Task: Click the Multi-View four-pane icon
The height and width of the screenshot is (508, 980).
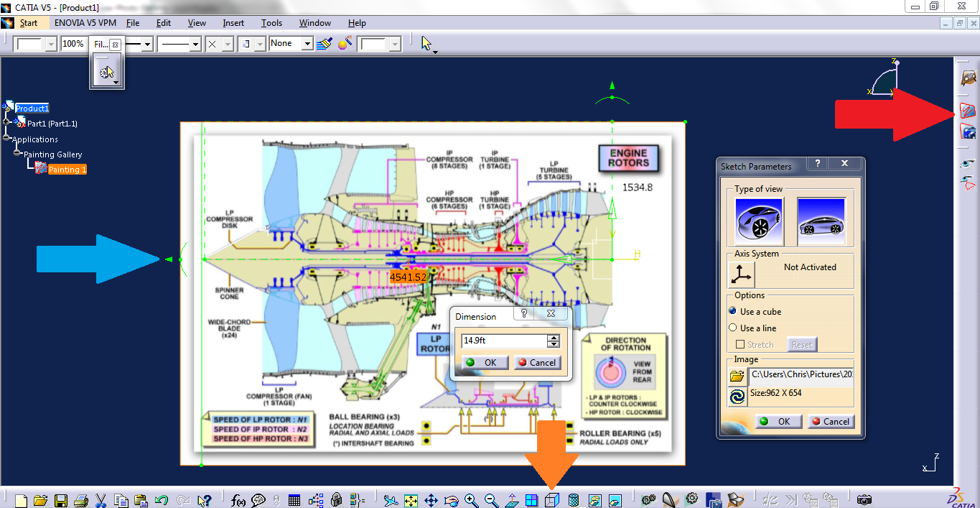Action: pyautogui.click(x=531, y=500)
